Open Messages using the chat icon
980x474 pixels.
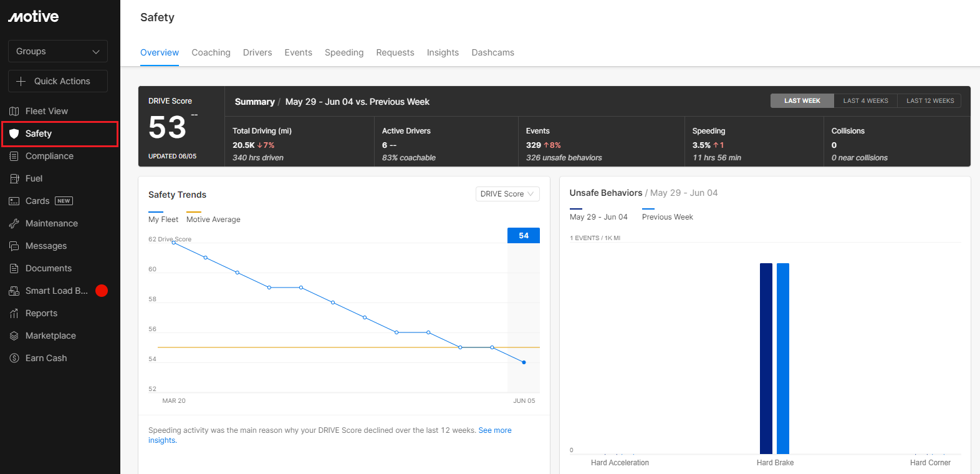(x=14, y=246)
